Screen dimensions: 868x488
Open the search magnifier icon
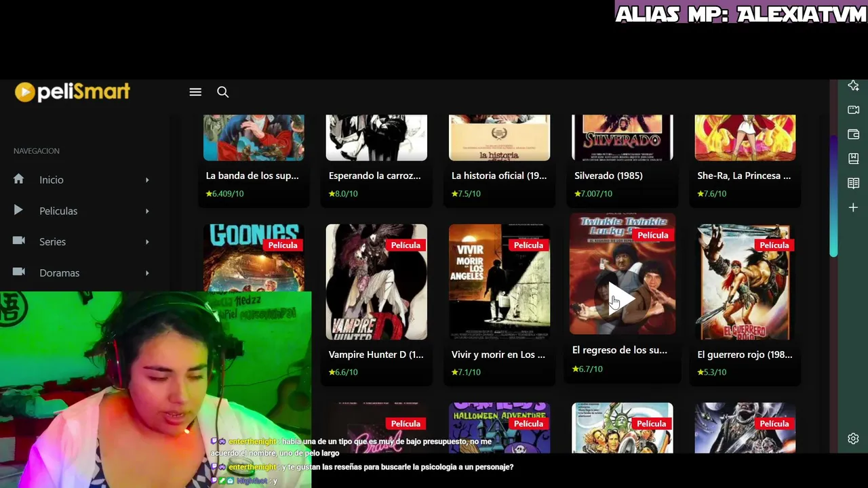click(222, 92)
